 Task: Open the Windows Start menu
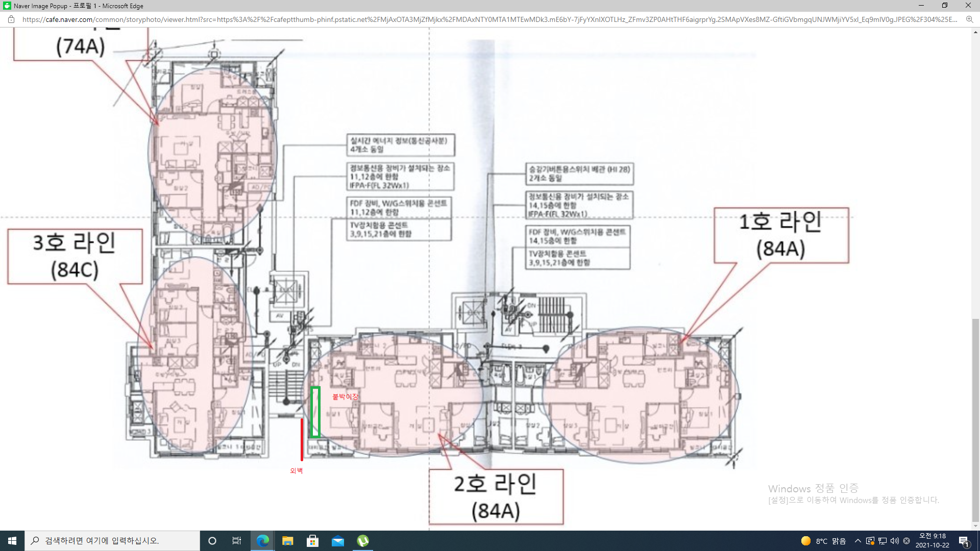click(x=12, y=541)
